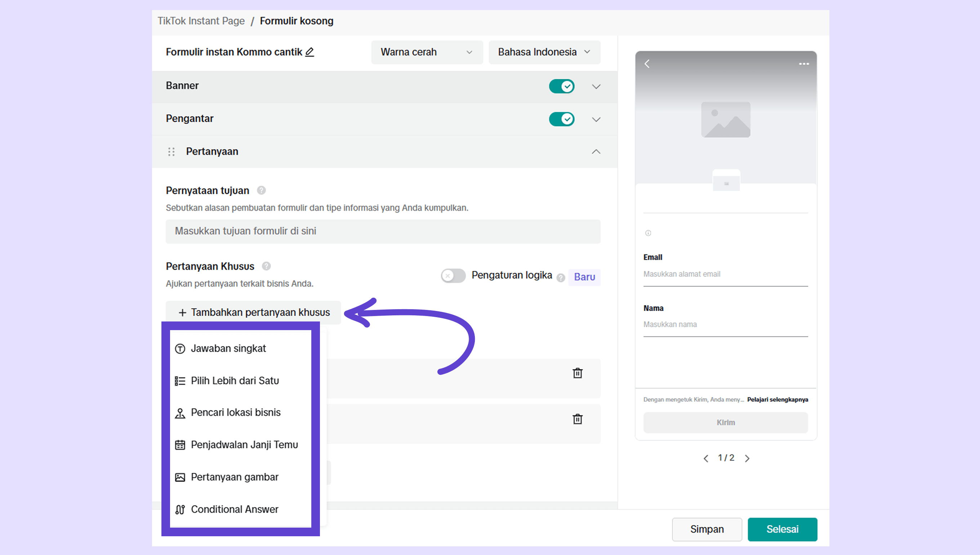This screenshot has width=980, height=555.
Task: Delete the second question with trash icon
Action: tap(578, 419)
